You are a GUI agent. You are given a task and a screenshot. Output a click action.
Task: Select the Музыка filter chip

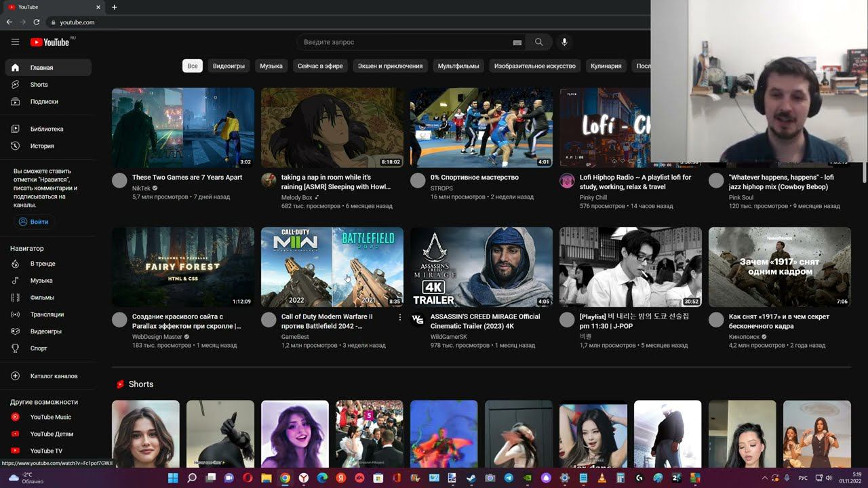click(271, 66)
